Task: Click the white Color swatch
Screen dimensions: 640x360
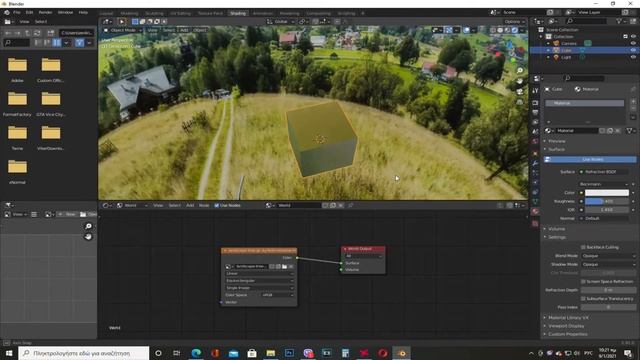Action: (607, 193)
